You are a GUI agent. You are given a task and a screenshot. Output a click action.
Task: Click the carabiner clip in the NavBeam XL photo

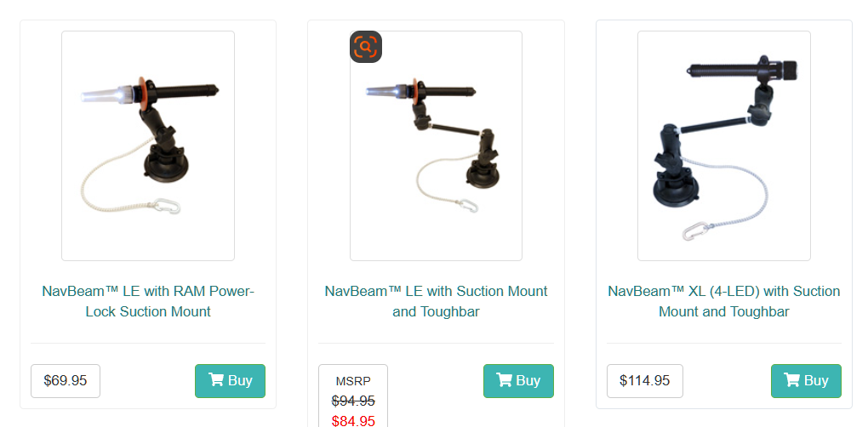[694, 231]
